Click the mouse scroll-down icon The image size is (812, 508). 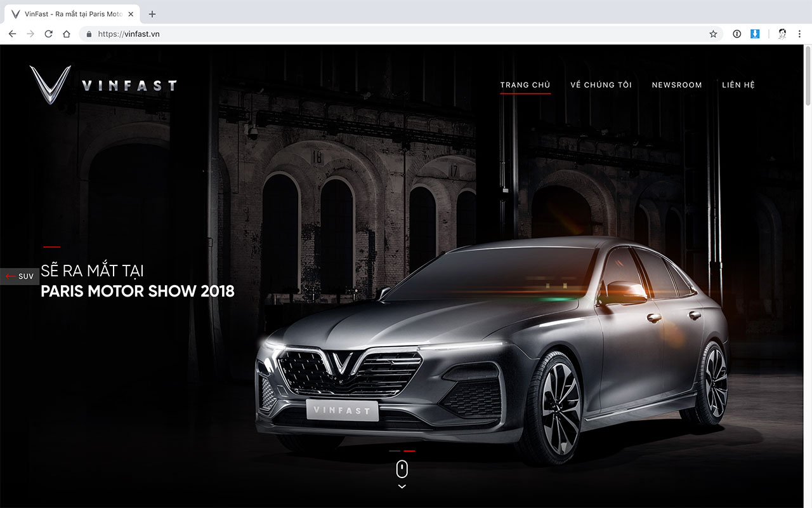[402, 469]
